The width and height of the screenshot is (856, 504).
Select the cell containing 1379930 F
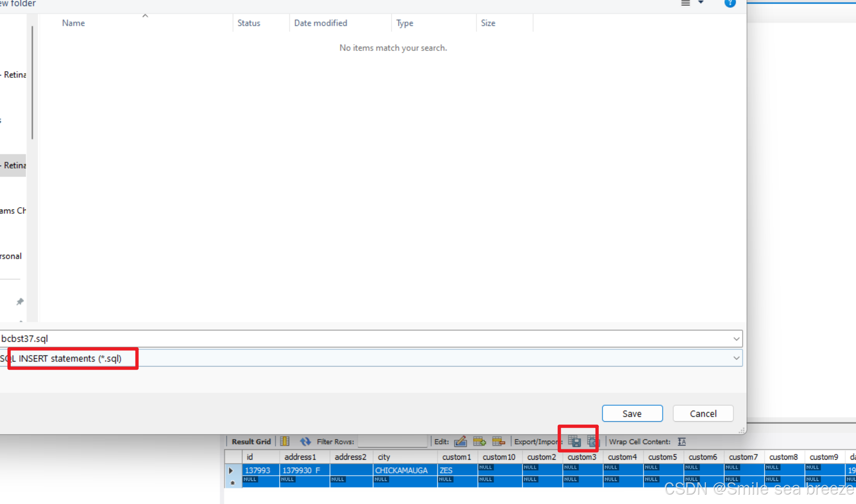coord(305,470)
